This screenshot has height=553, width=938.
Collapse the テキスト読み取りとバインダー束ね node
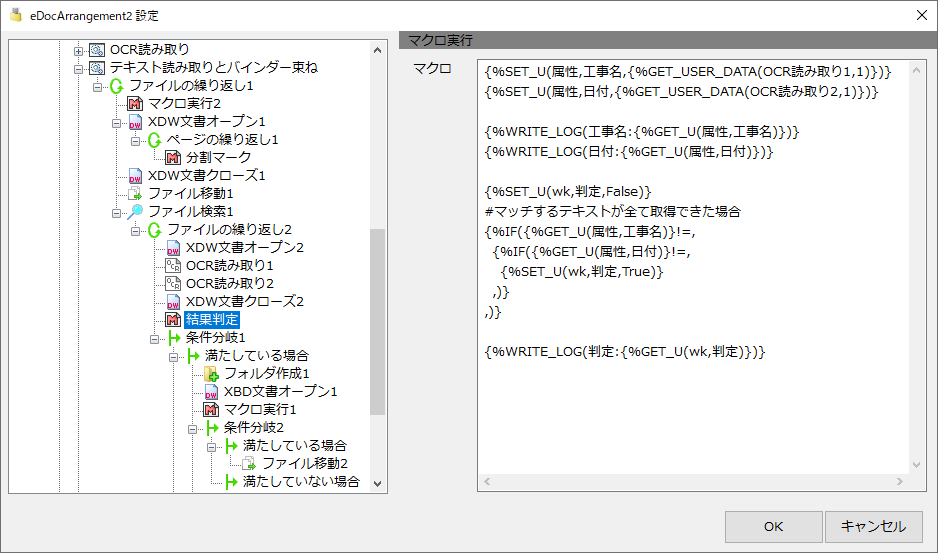point(78,70)
